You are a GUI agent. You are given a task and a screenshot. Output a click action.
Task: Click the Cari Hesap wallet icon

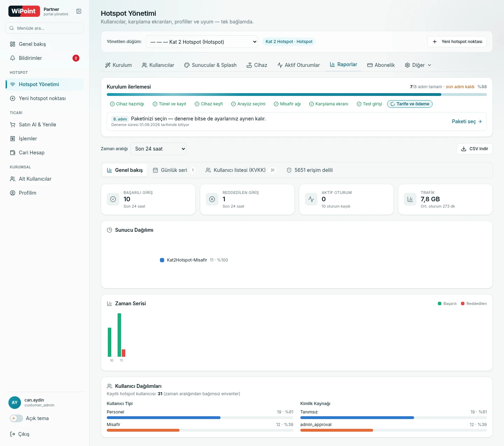(x=13, y=153)
